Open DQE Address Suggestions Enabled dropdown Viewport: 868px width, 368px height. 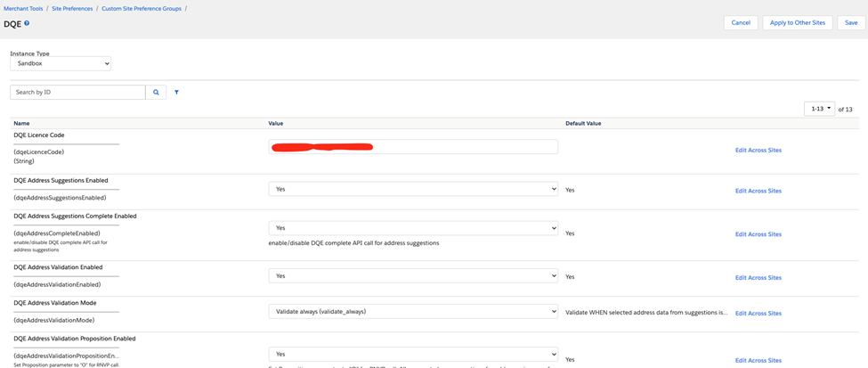point(413,190)
